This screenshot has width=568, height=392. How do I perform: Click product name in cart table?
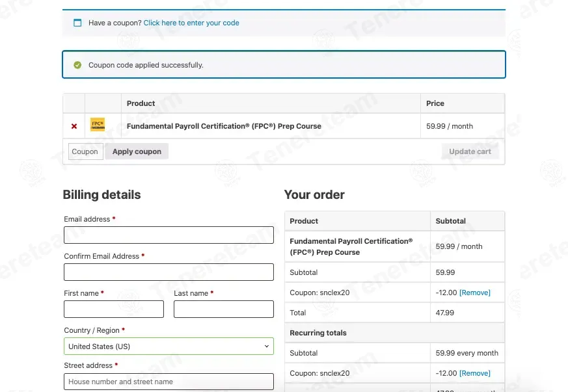(224, 126)
